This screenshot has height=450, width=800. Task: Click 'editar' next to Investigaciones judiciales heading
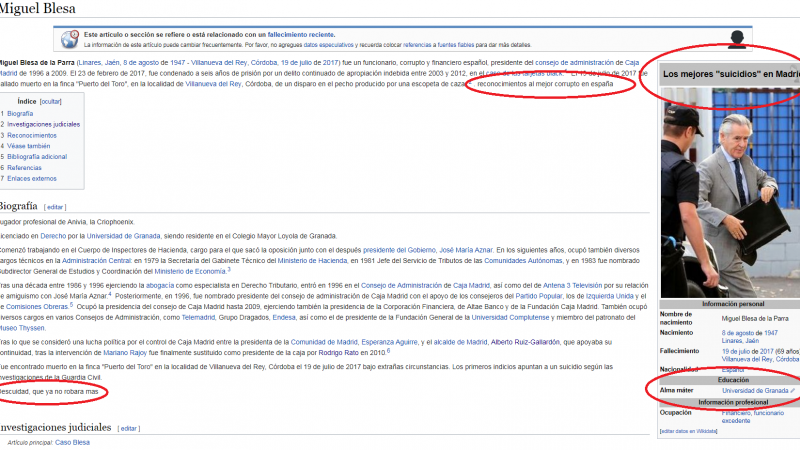[x=129, y=429]
